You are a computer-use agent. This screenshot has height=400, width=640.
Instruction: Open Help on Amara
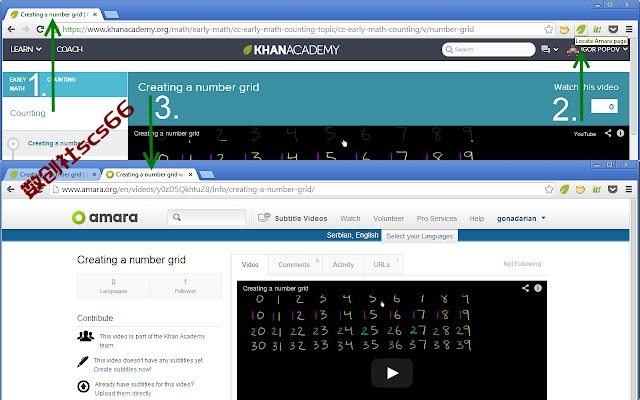476,218
